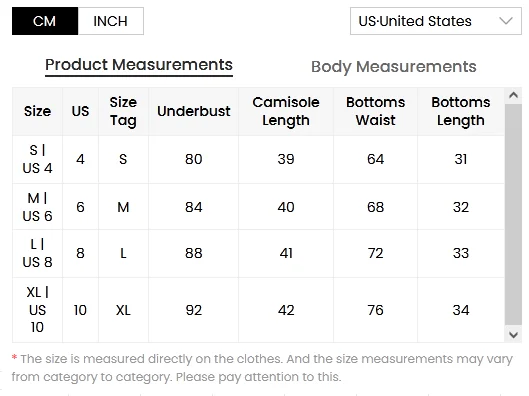
Task: Switch units to CM
Action: point(45,21)
